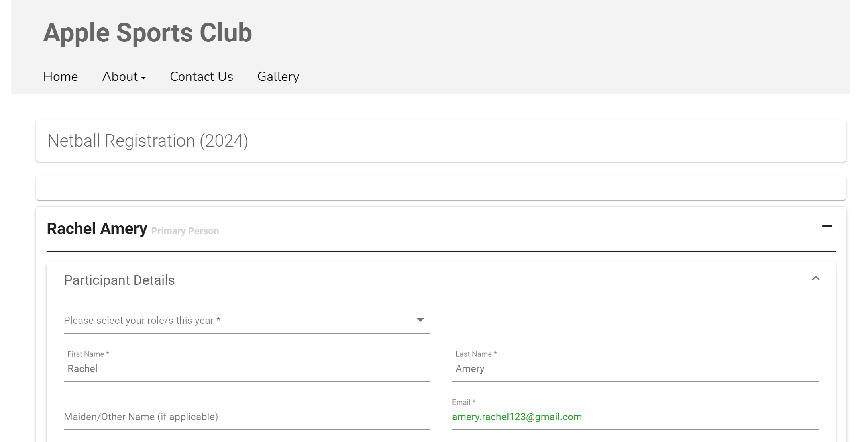Open the Contact Us page
Viewport: 868px width, 442px height.
click(x=201, y=76)
